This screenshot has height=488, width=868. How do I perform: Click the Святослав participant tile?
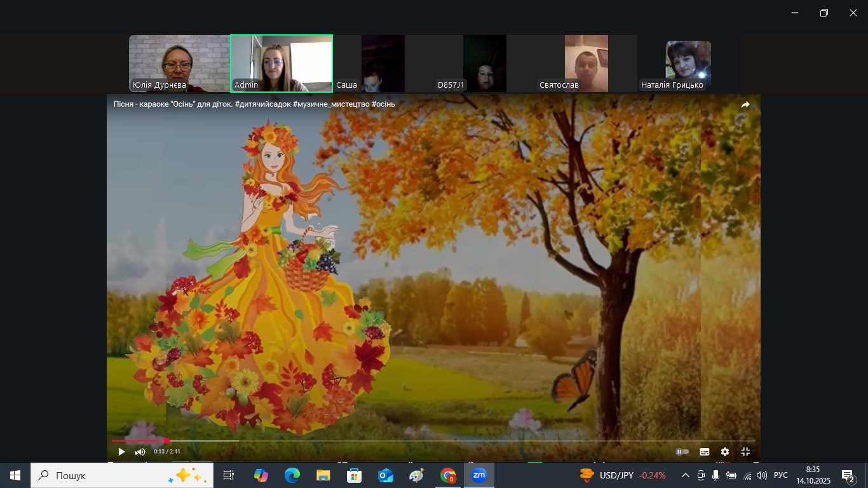586,64
